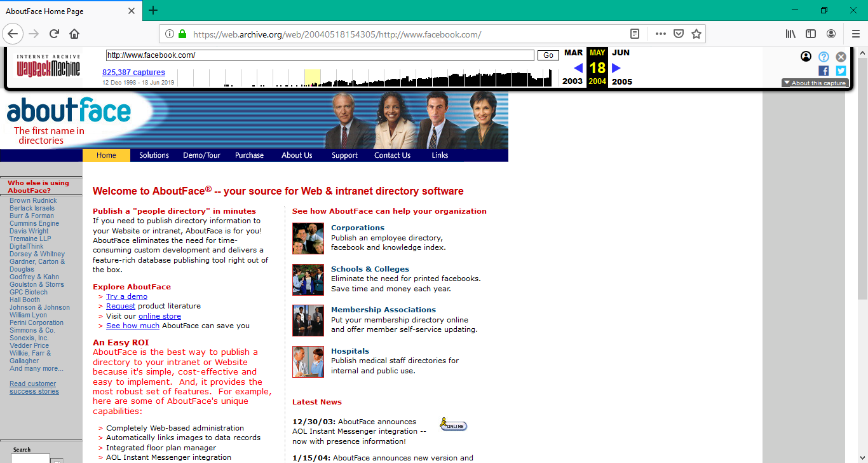The width and height of the screenshot is (868, 463).
Task: Save page to Pocket icon
Action: [678, 34]
